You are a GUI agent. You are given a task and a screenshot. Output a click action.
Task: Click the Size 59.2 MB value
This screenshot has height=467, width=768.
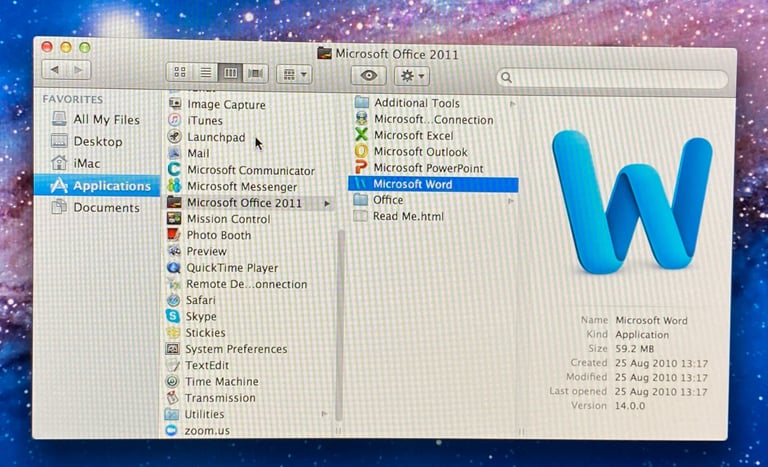pyautogui.click(x=634, y=348)
